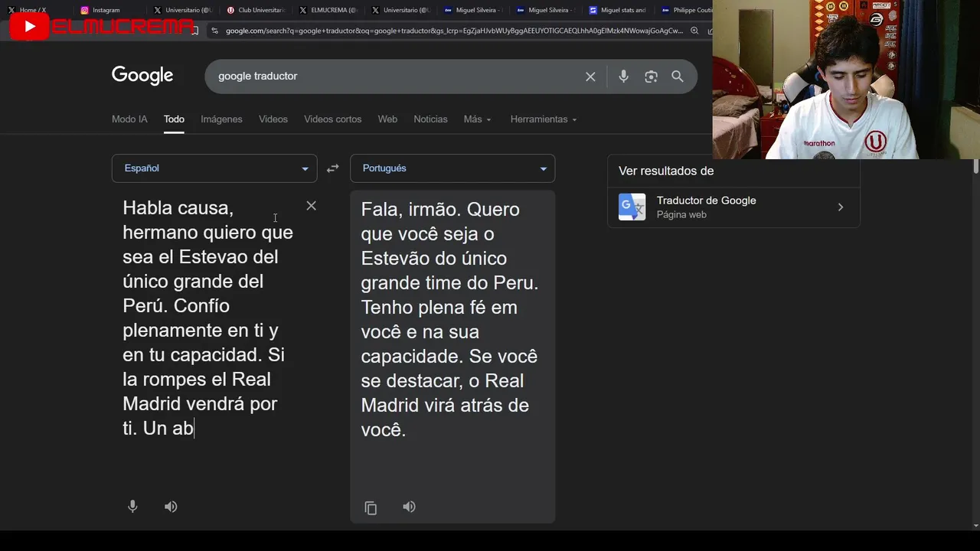Click the YouTube play logo overlay
980x551 pixels.
click(29, 28)
